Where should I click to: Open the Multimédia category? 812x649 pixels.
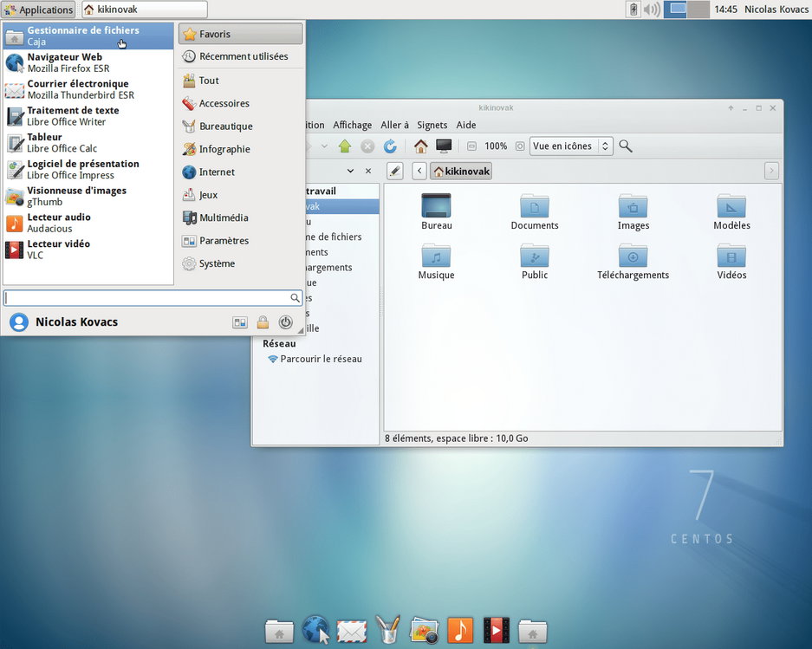coord(241,217)
